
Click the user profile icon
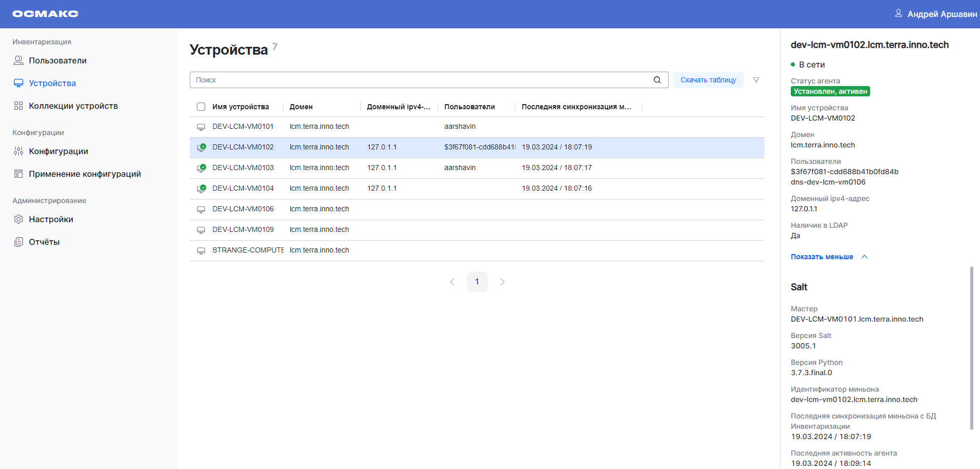point(898,13)
